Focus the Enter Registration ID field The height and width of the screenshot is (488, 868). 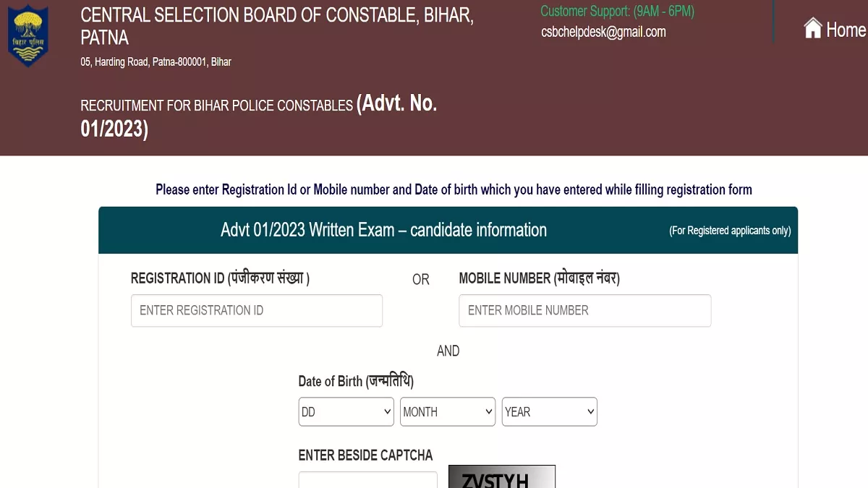tap(257, 311)
